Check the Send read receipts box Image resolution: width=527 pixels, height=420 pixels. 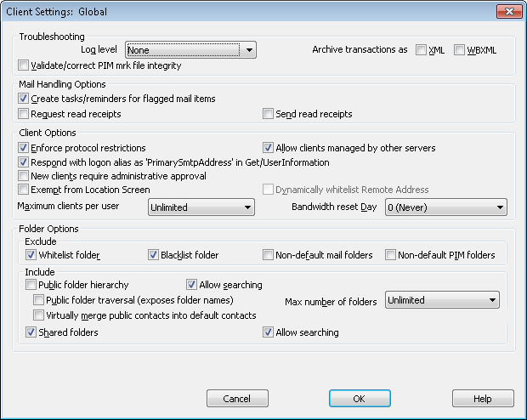point(269,114)
